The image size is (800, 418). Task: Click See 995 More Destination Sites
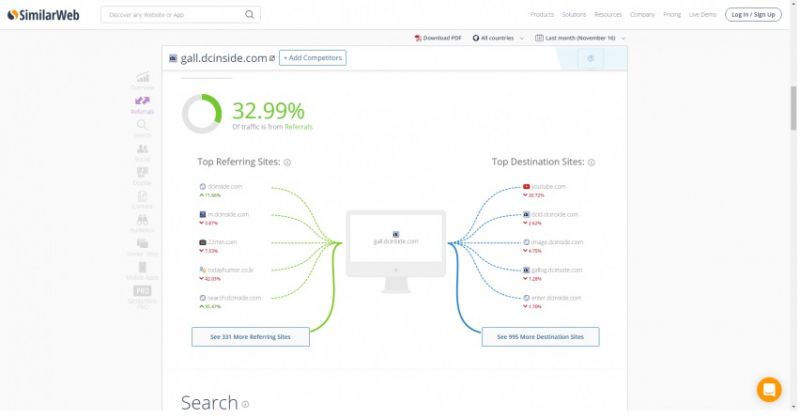[x=540, y=337]
